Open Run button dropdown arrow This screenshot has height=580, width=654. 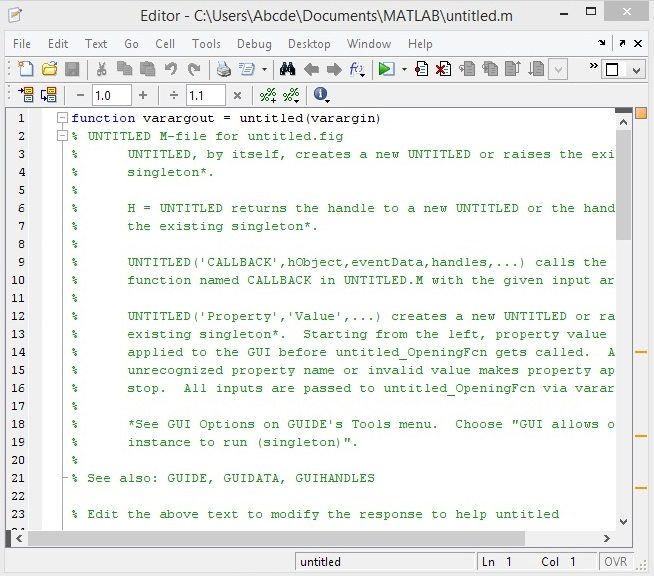tap(404, 69)
